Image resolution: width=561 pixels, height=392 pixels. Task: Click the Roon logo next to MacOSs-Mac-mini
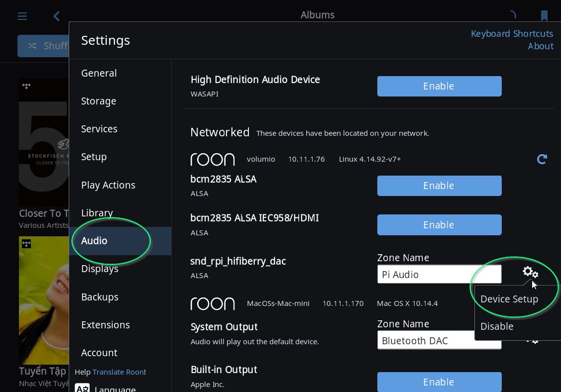click(213, 303)
